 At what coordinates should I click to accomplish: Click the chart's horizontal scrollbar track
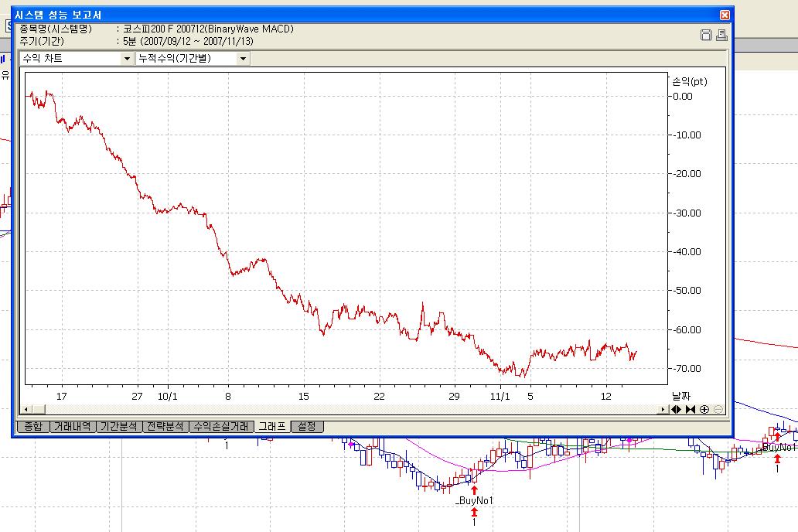tap(348, 409)
